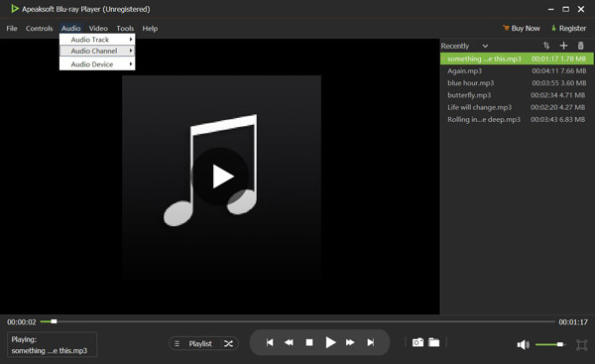Viewport: 595px width, 364px height.
Task: Expand the Audio Device submenu
Action: [x=97, y=64]
